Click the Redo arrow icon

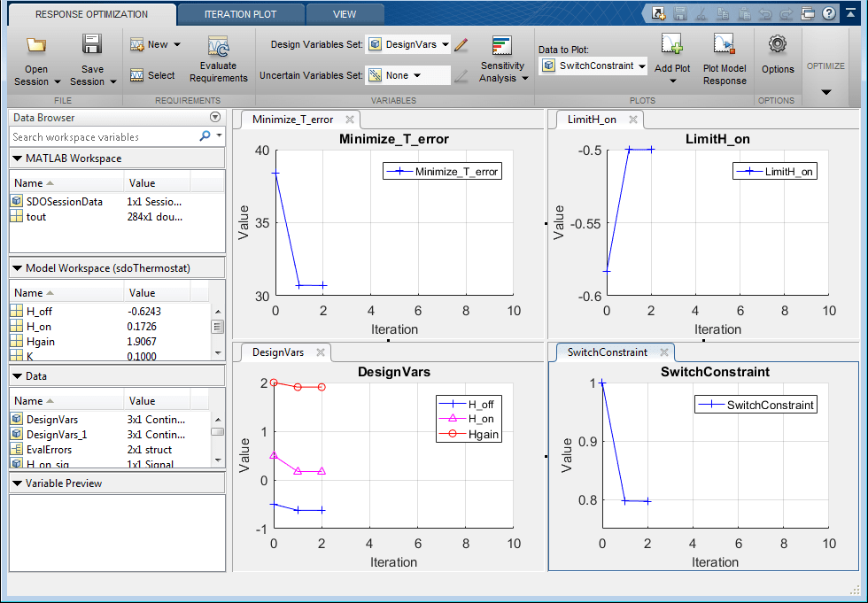[x=787, y=13]
